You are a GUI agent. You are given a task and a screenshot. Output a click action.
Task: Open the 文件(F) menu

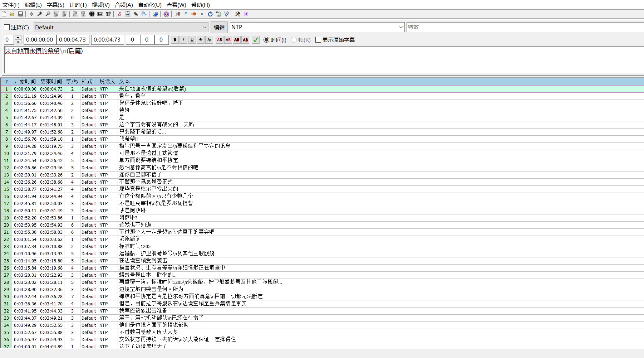11,5
